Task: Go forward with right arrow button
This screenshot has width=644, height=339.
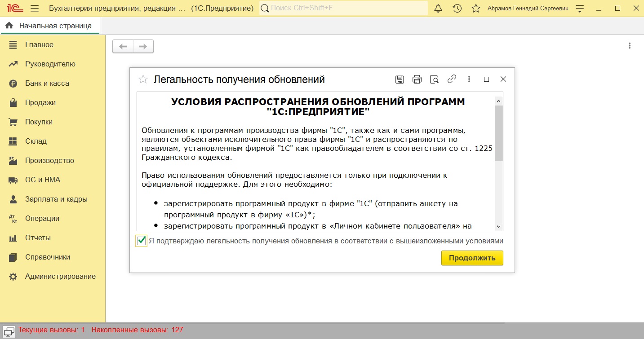Action: (143, 46)
